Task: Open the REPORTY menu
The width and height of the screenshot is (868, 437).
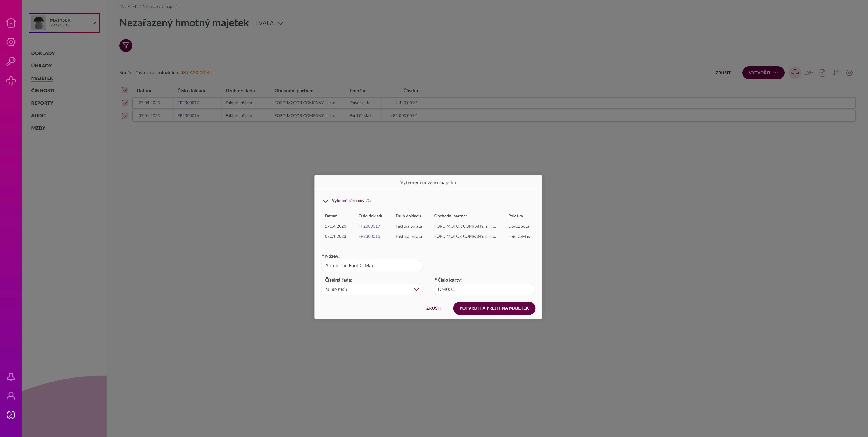Action: 42,103
